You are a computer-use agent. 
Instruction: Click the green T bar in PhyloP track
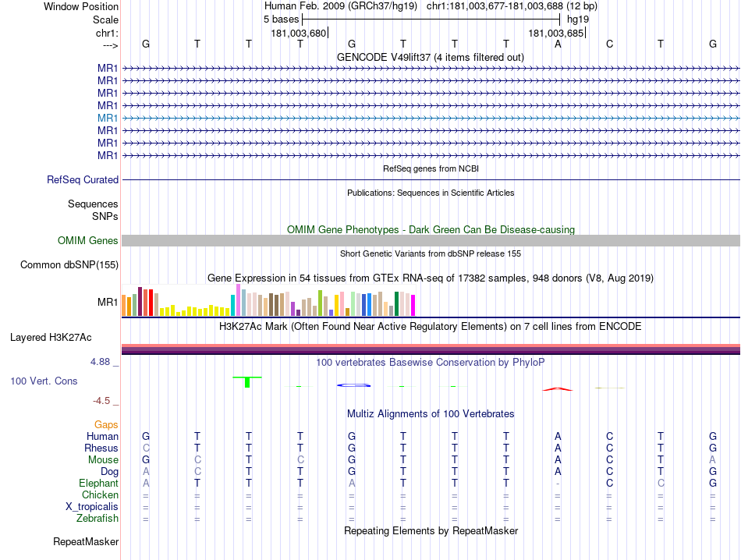click(x=247, y=382)
